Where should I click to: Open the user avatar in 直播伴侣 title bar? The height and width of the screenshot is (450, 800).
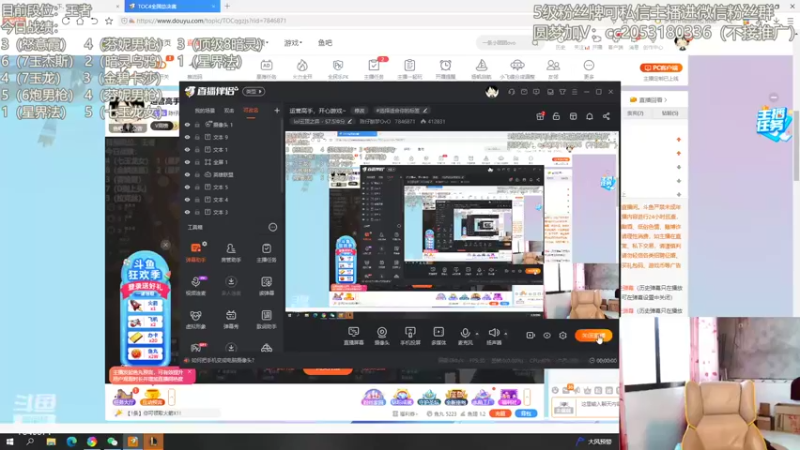point(492,92)
